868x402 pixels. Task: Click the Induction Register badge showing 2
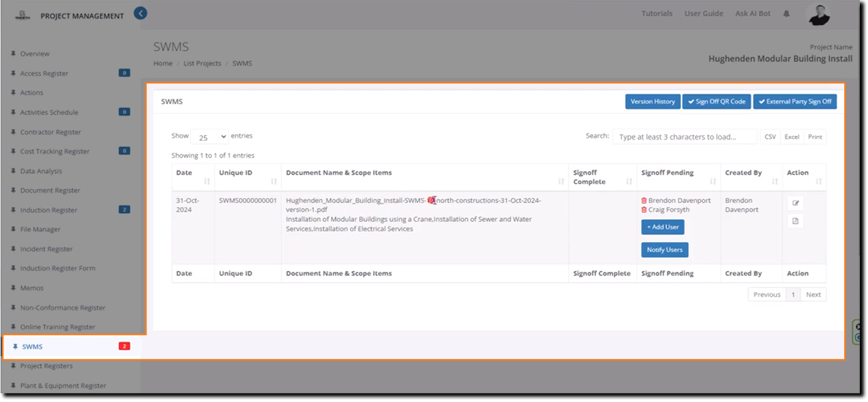(x=124, y=210)
